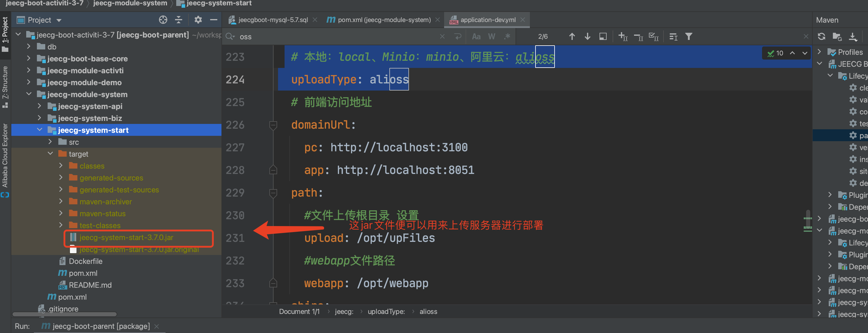The height and width of the screenshot is (333, 868).
Task: Add selection for next occurrence icon
Action: pyautogui.click(x=623, y=36)
